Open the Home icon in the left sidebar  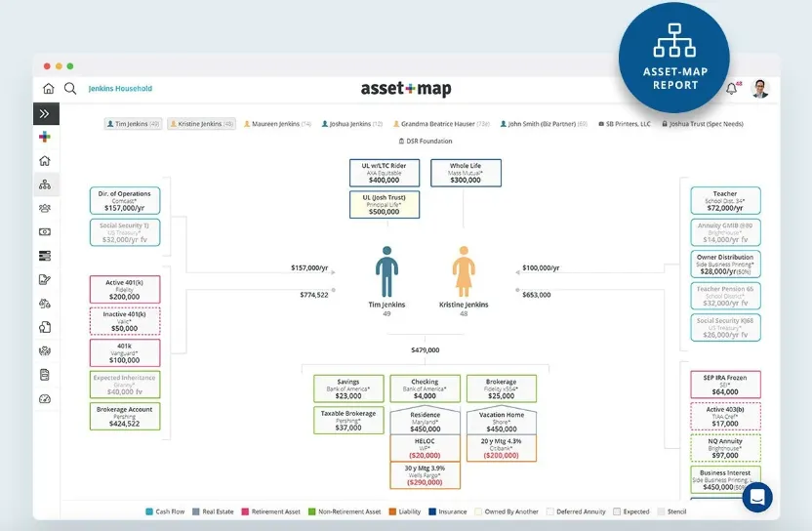click(x=45, y=161)
